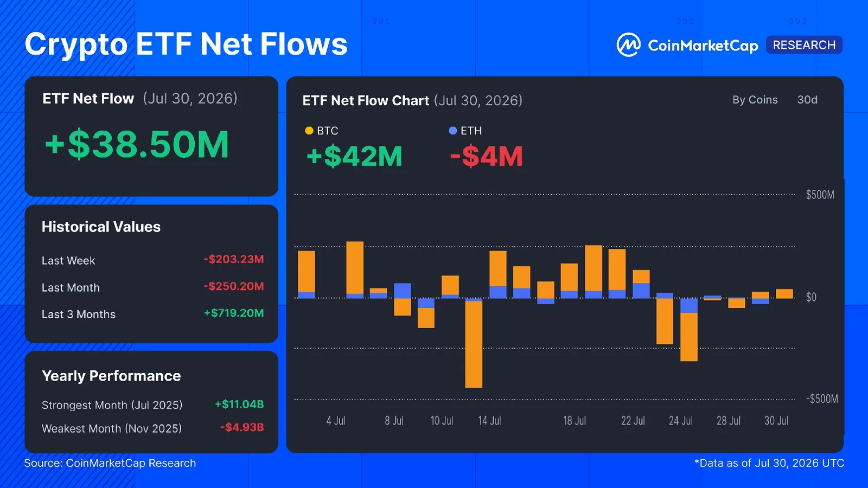
Task: Open the Source: CoinMarketCap Research text
Action: pyautogui.click(x=110, y=463)
